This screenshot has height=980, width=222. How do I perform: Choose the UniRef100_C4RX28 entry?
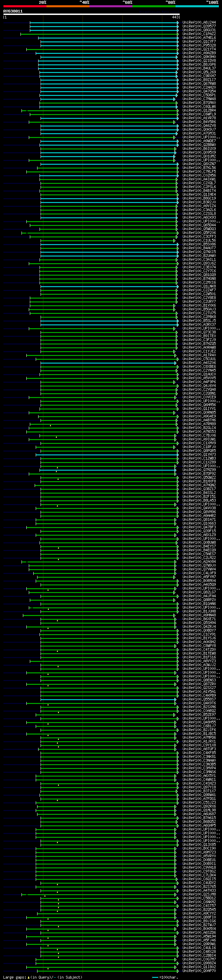point(199,951)
